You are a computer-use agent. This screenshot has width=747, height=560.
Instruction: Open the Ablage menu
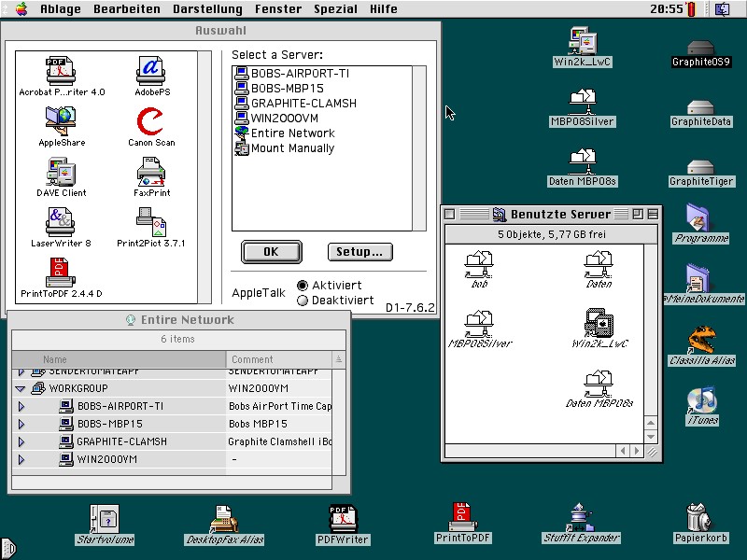(x=61, y=9)
